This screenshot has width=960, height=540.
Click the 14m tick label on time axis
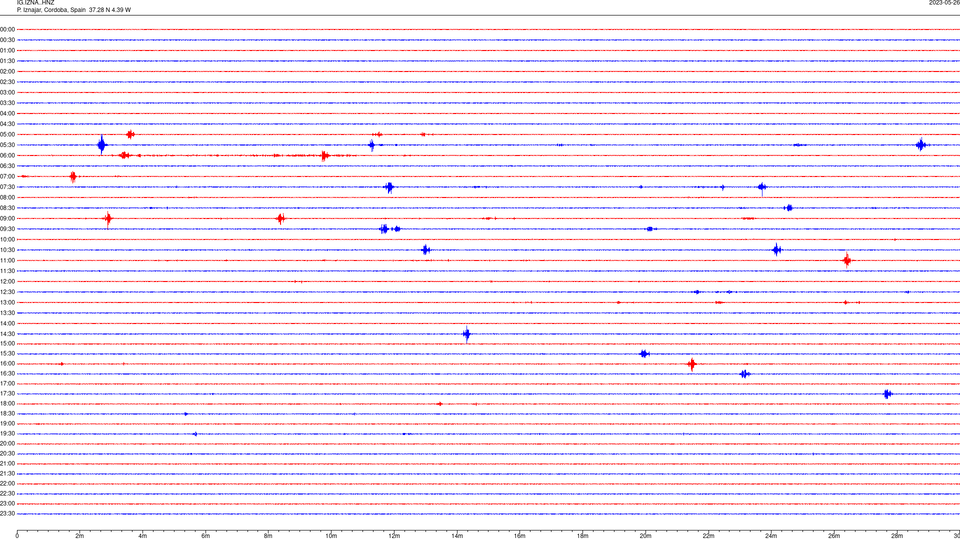[x=457, y=536]
